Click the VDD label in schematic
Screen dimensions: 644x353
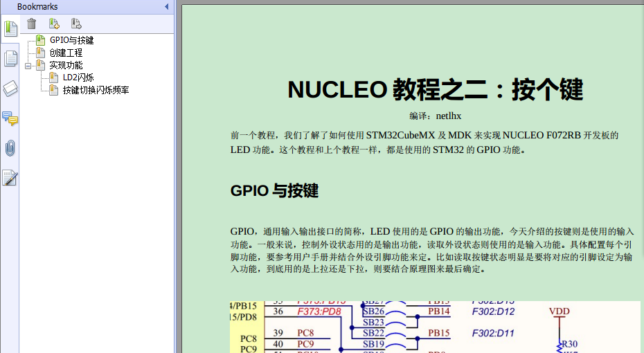(x=560, y=311)
